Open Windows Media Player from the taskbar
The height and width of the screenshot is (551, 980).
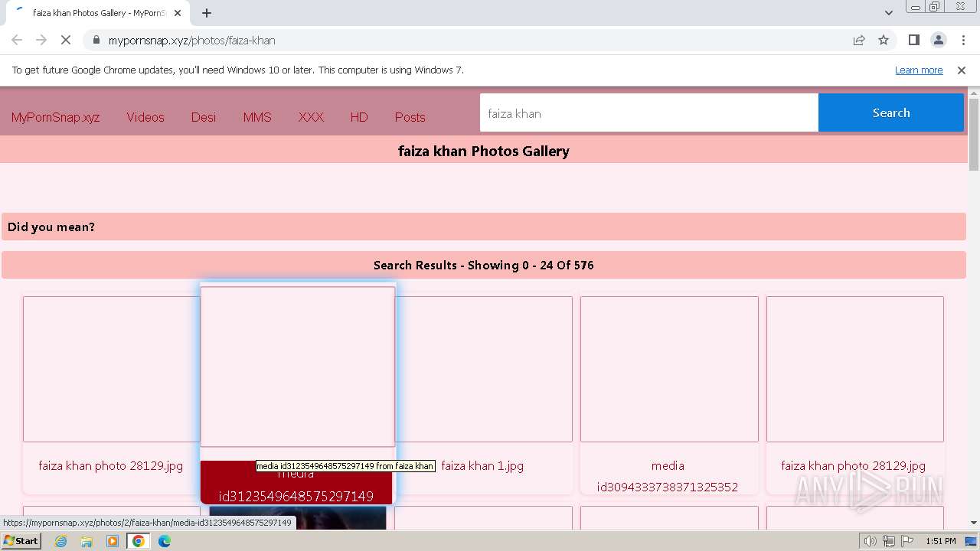[113, 541]
